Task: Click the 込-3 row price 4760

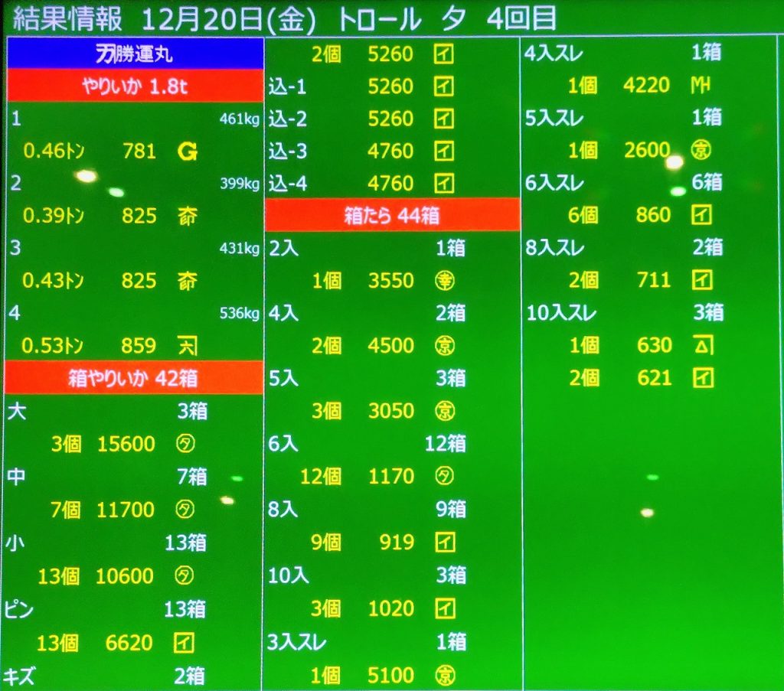Action: click(x=390, y=152)
